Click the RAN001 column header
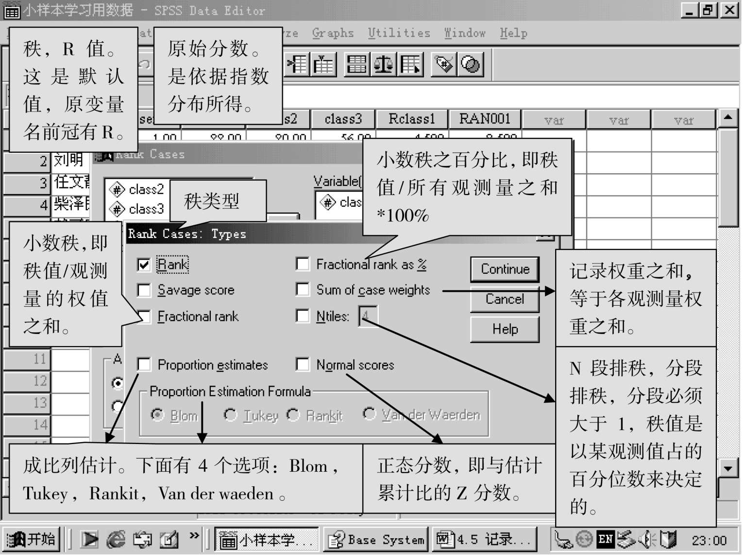The image size is (746, 560). click(484, 119)
